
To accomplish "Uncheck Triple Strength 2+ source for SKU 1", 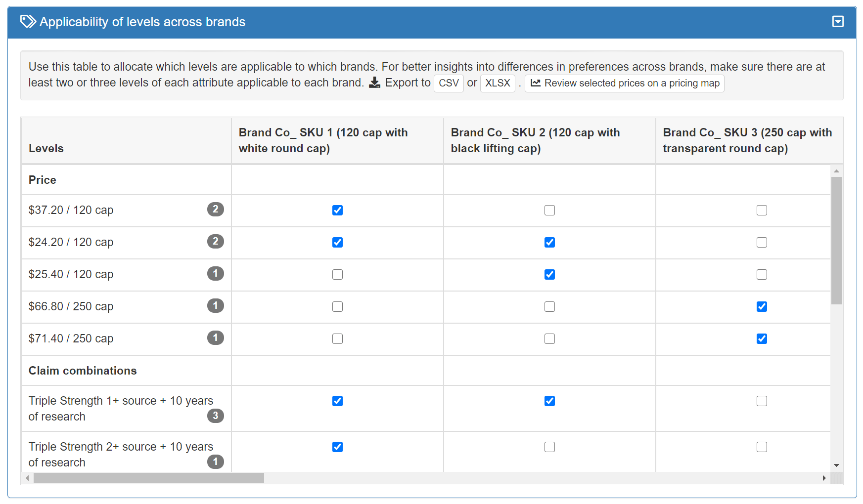I will 337,447.
